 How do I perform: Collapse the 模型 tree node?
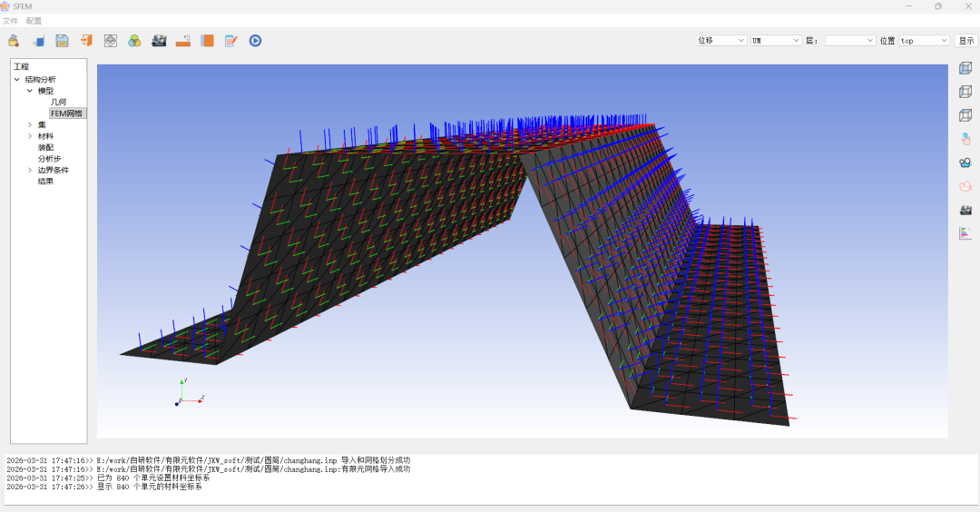[x=29, y=91]
